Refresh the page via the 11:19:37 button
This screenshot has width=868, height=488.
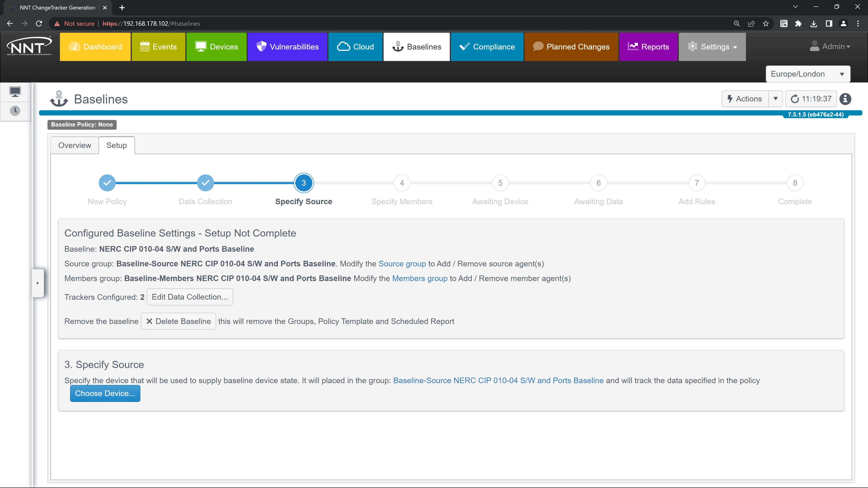pos(811,99)
